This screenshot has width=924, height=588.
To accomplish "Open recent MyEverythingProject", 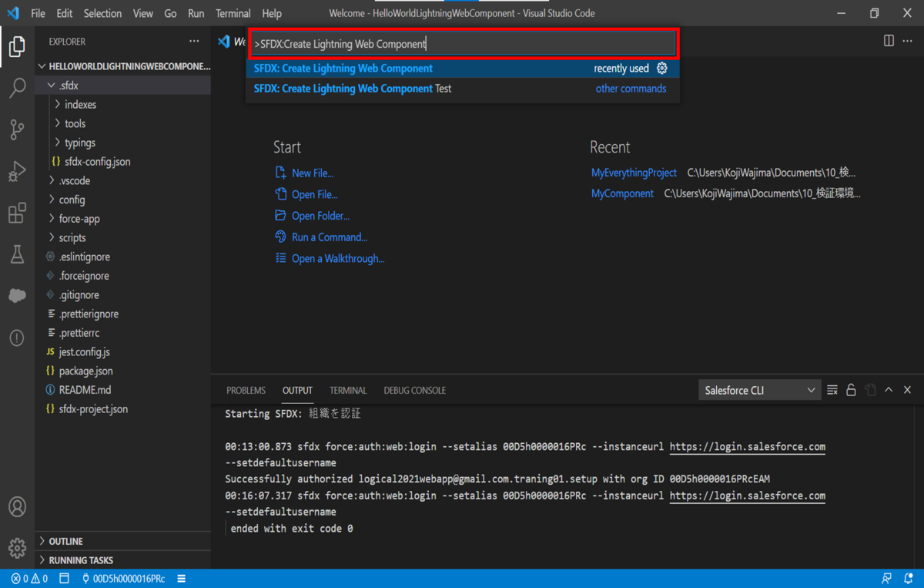I will point(634,173).
